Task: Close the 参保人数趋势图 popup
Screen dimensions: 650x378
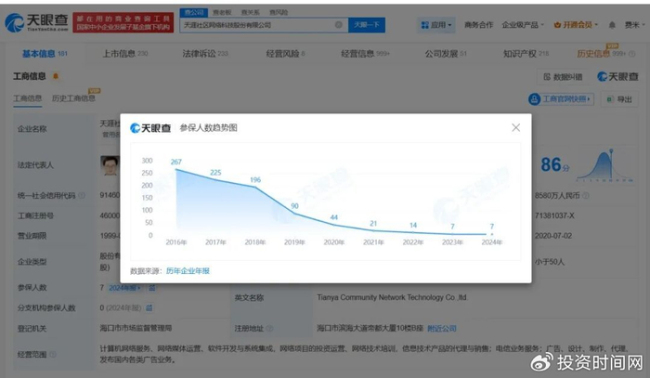Action: click(x=516, y=128)
